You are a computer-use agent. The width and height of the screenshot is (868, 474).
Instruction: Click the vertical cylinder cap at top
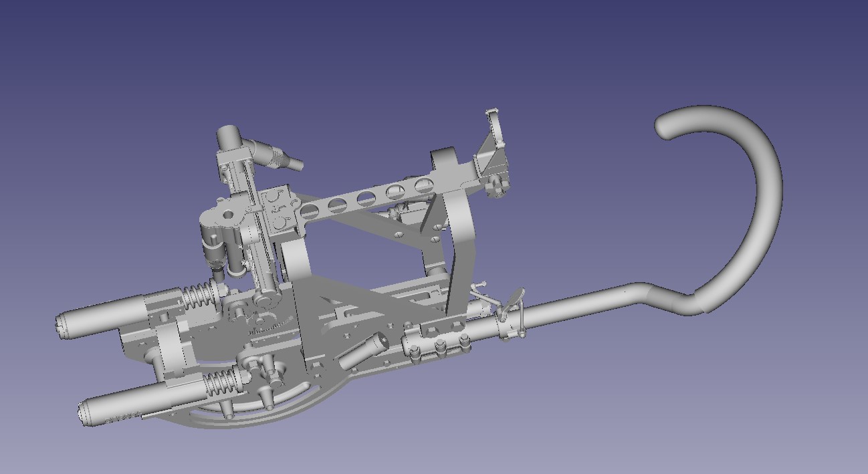pyautogui.click(x=229, y=136)
